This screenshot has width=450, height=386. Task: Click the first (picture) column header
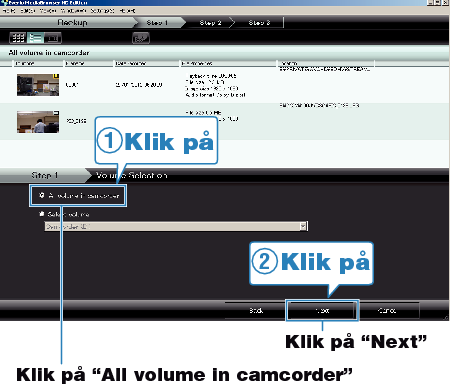[39, 63]
